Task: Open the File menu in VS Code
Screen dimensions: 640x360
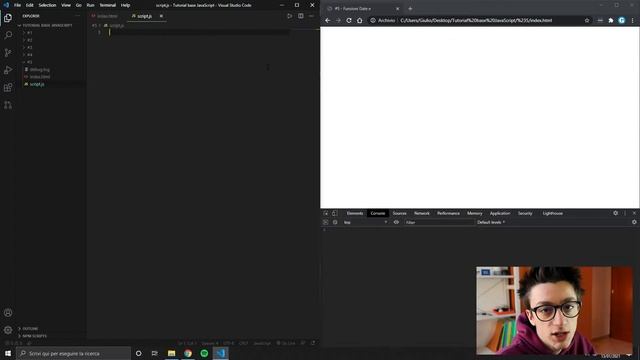Action: point(18,5)
